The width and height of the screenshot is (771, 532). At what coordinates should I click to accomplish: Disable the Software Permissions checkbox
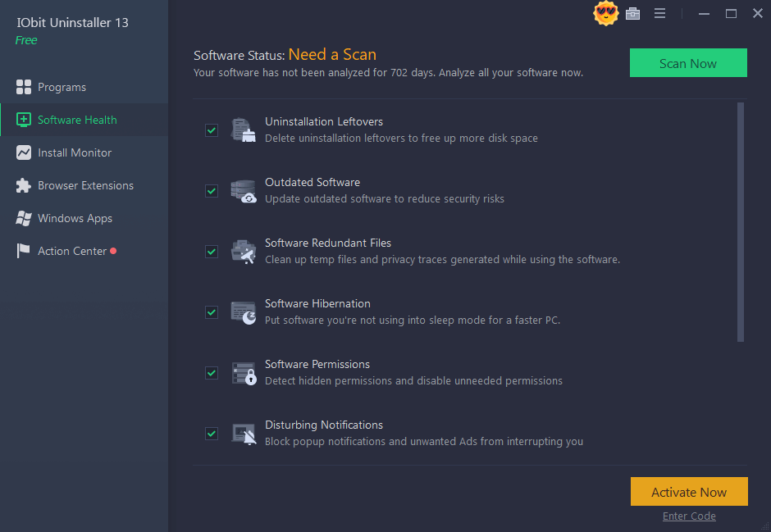[212, 373]
